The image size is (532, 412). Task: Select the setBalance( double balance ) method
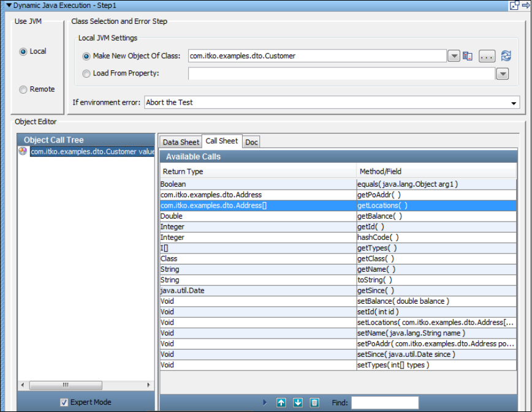(338, 301)
